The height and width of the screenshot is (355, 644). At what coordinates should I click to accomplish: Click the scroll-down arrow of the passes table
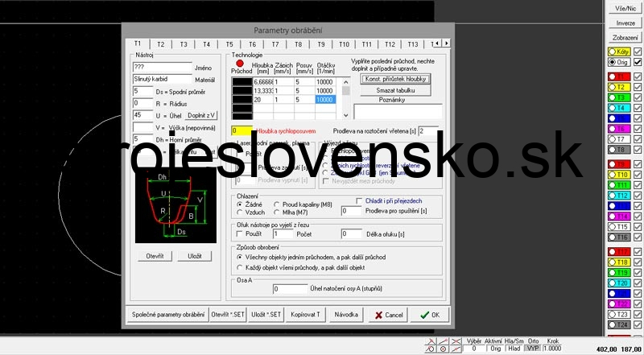(x=346, y=116)
